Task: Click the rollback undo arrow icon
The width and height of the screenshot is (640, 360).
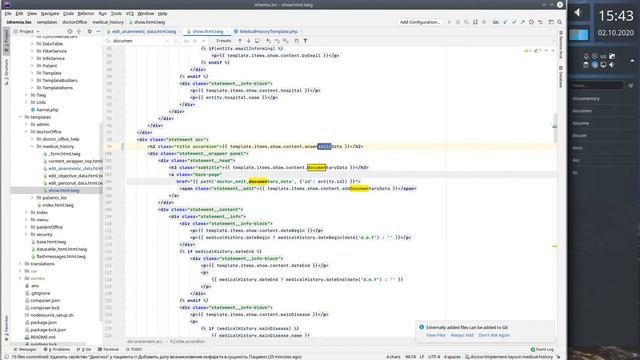Action: click(x=540, y=22)
